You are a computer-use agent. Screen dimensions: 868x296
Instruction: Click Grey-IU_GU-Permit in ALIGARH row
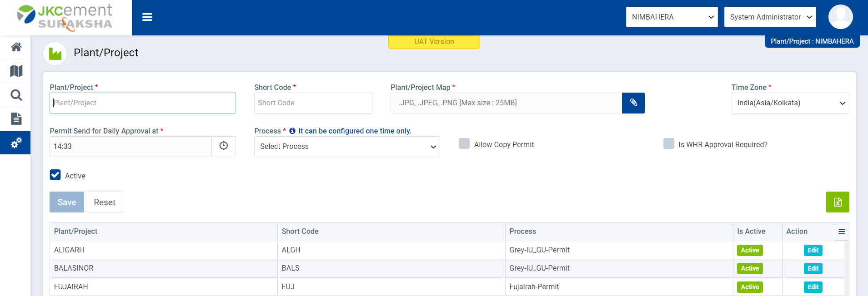pyautogui.click(x=619, y=250)
